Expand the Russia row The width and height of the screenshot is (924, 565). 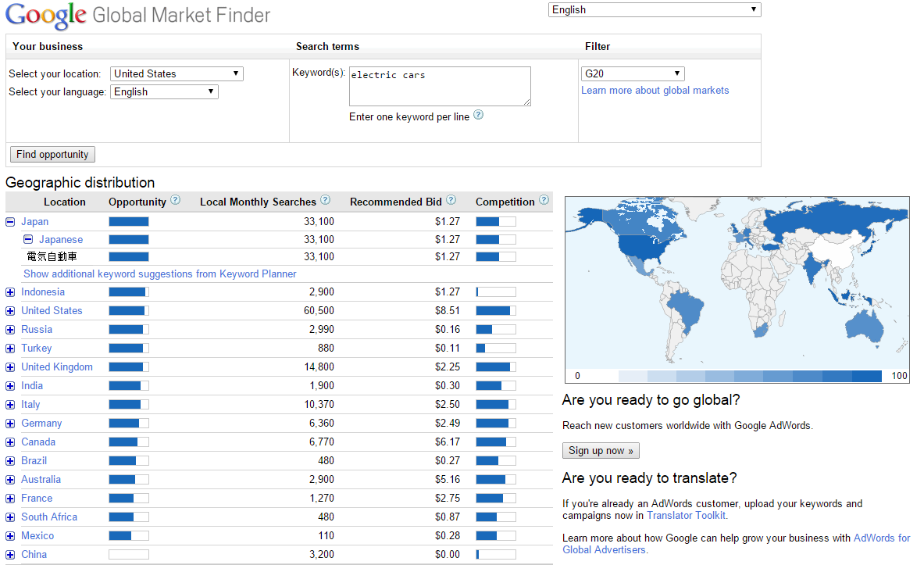(x=10, y=330)
